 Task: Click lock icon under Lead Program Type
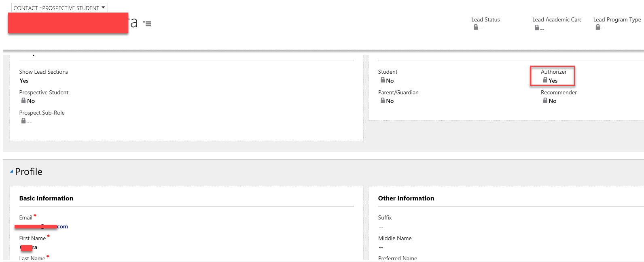click(x=597, y=28)
